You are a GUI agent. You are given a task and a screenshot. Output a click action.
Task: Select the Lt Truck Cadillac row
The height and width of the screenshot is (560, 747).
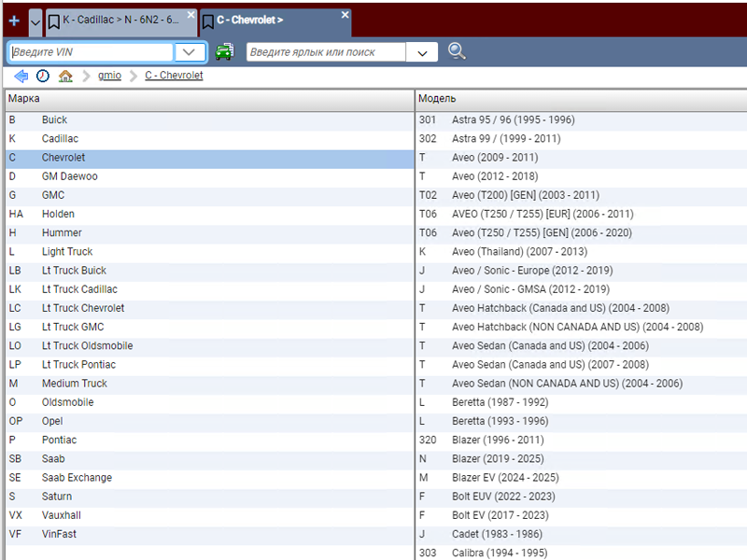[209, 289]
